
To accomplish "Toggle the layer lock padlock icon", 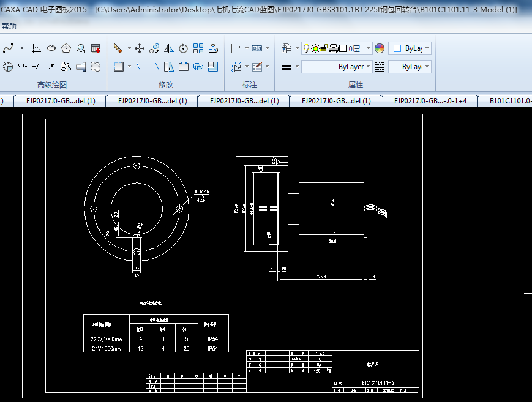I will pyautogui.click(x=325, y=48).
